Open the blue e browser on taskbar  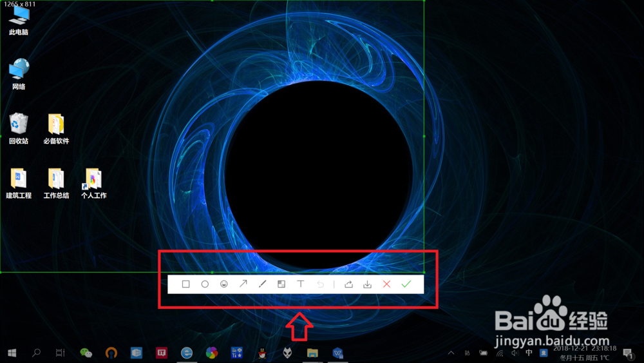click(x=187, y=353)
